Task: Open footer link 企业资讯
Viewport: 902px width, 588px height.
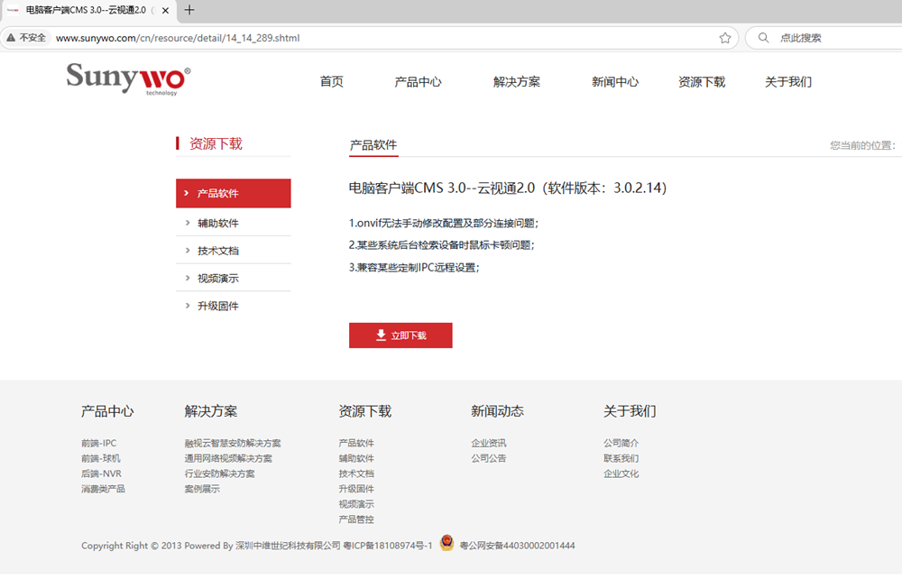Action: [489, 443]
